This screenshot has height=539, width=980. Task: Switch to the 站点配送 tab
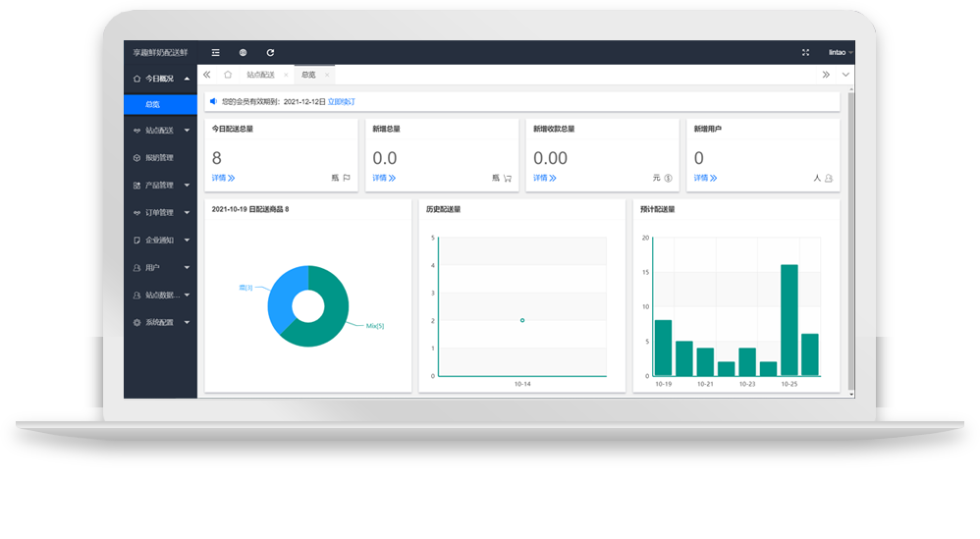(x=260, y=75)
